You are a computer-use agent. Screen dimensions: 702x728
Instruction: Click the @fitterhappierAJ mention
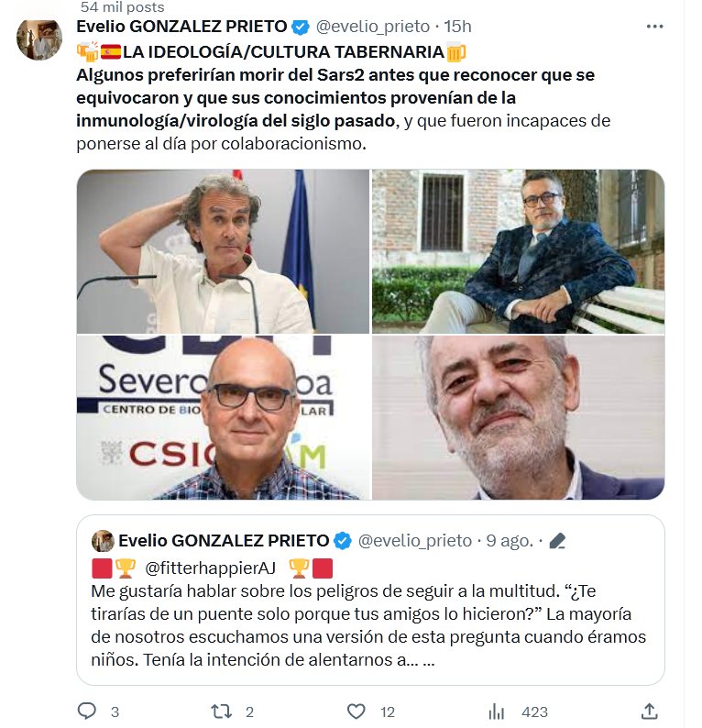click(x=210, y=568)
